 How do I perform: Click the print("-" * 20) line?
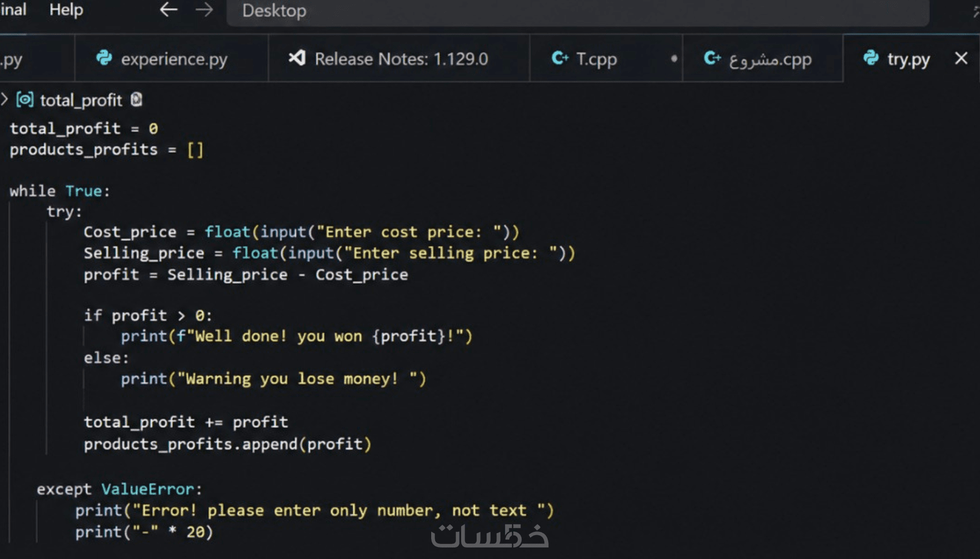144,532
